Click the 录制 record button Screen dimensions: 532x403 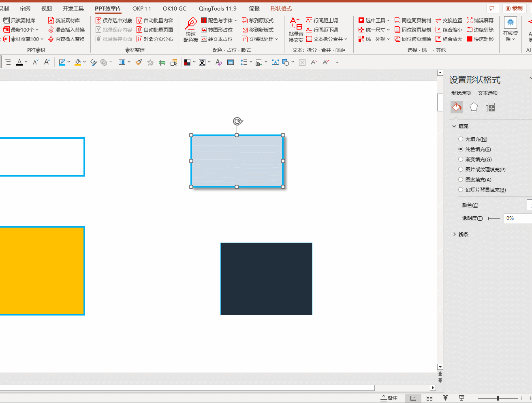(x=515, y=8)
